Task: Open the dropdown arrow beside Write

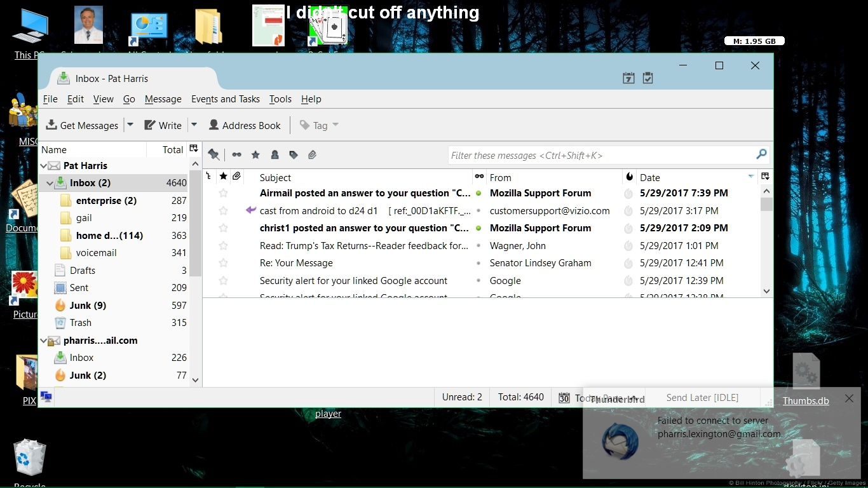Action: click(x=194, y=125)
